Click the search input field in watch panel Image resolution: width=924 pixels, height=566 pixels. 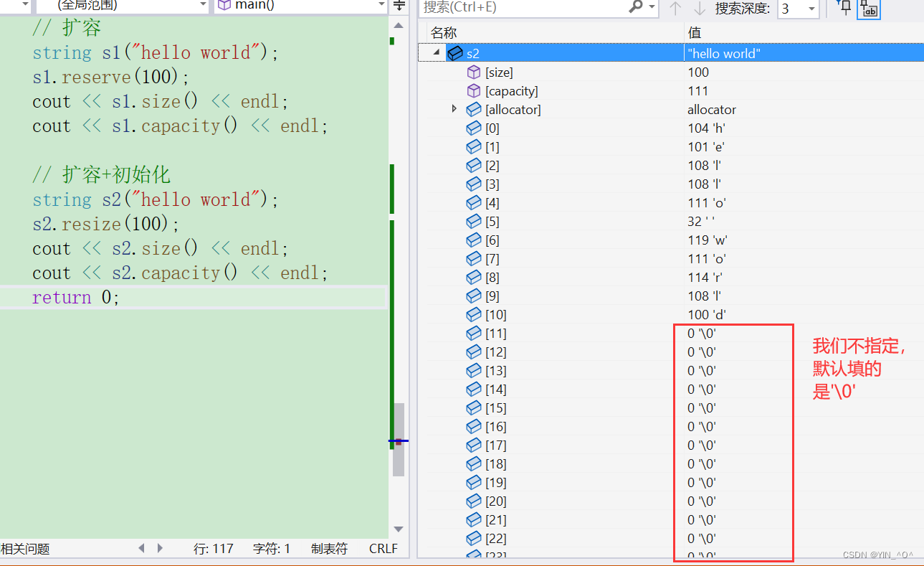tap(523, 7)
